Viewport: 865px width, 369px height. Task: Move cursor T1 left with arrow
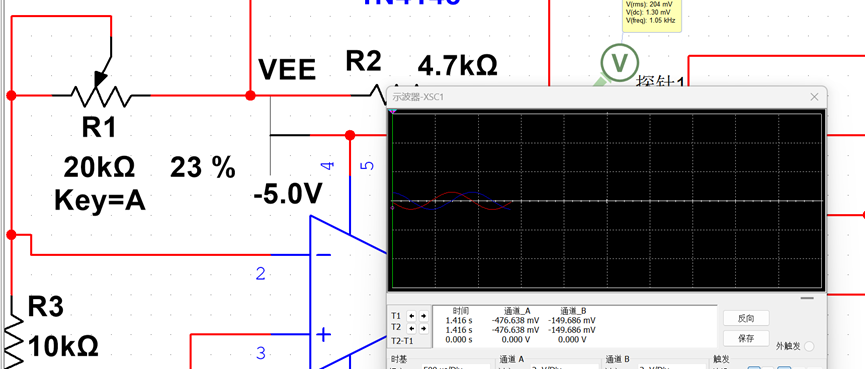pyautogui.click(x=411, y=316)
